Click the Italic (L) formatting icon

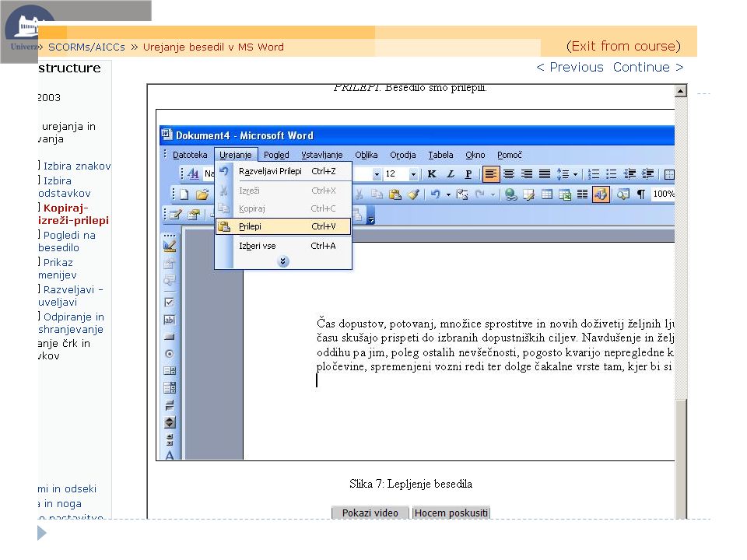point(451,174)
